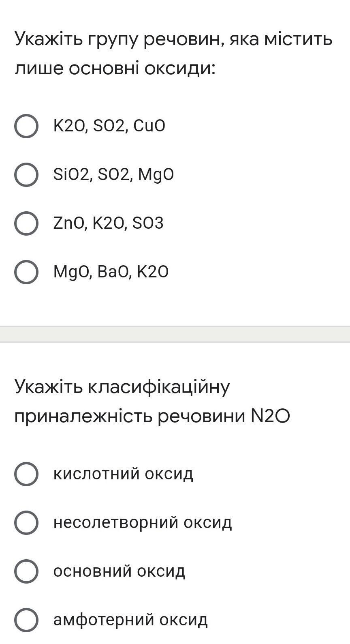Click the 'амфотерний оксид' answer label
Viewport: 350px width, 644px height.
(x=130, y=620)
